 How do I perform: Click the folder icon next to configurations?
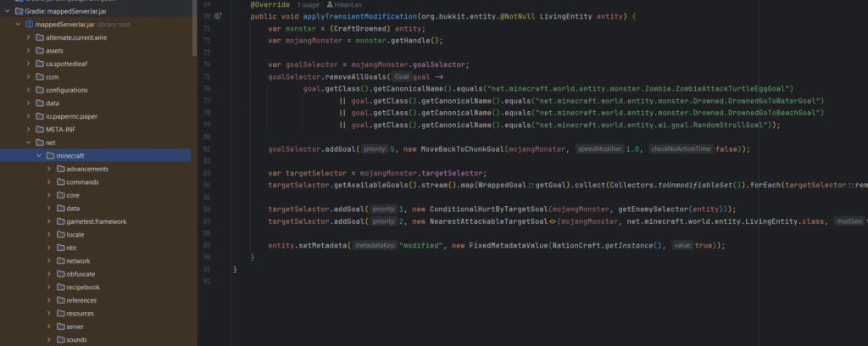pos(40,90)
